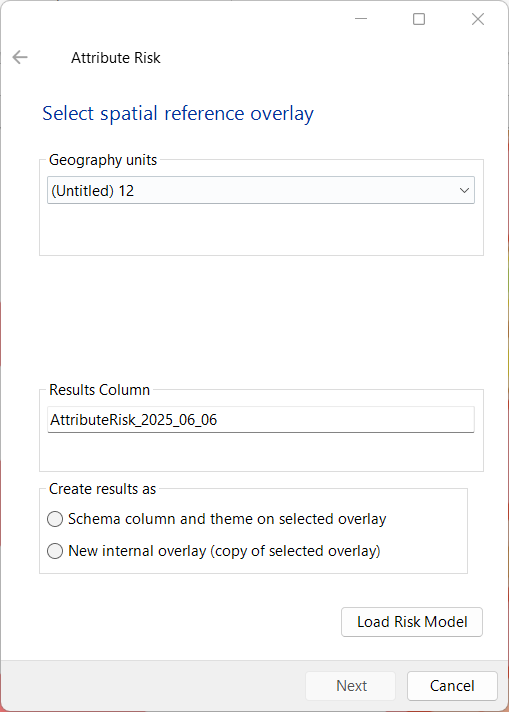Open the Geography units combo box

pos(261,190)
